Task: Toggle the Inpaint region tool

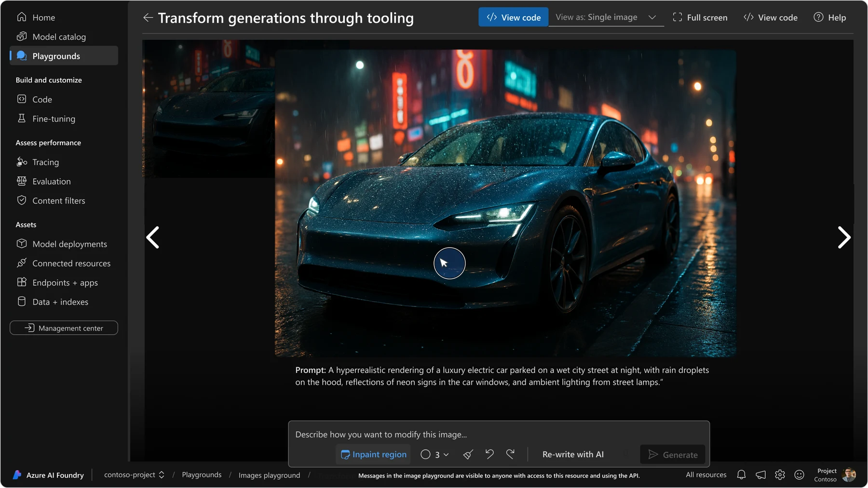Action: pos(373,454)
